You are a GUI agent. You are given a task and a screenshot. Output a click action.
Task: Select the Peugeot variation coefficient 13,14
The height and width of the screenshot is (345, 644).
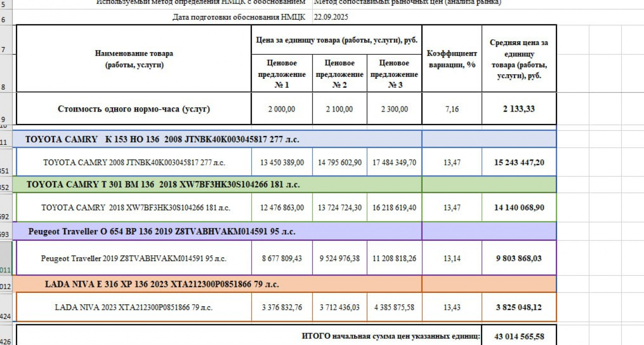[x=451, y=258]
